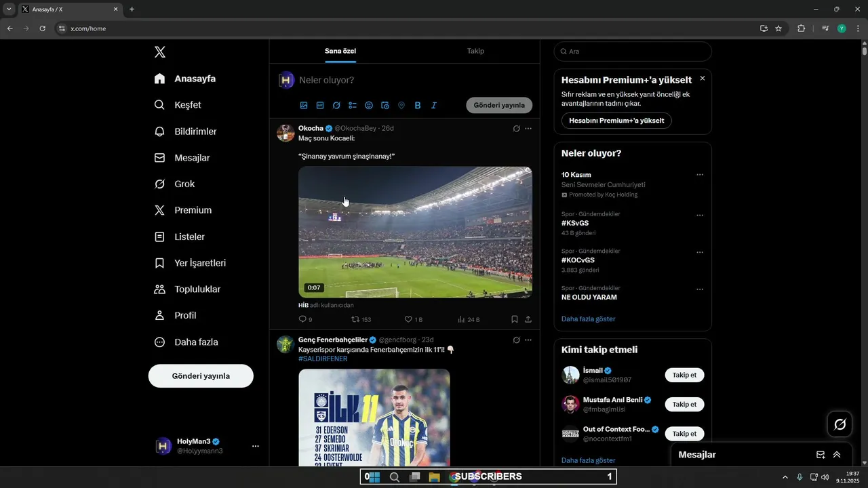Open floating Grok button
This screenshot has height=488, width=868.
(840, 424)
